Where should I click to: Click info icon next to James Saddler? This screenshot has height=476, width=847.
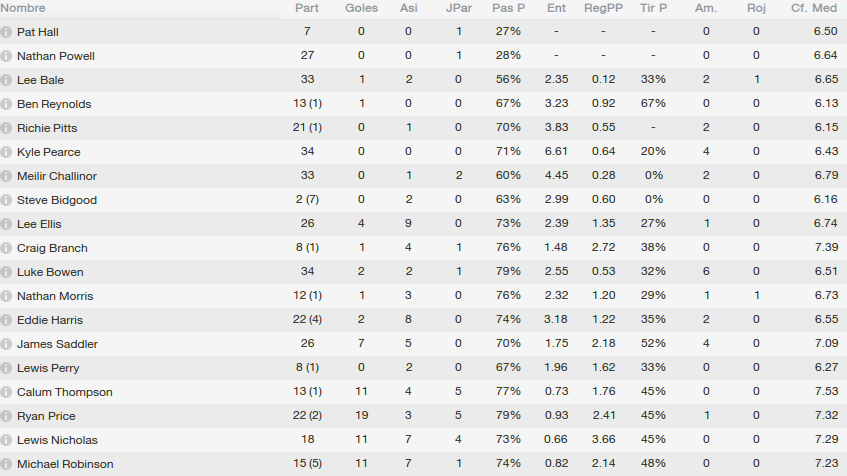click(6, 344)
